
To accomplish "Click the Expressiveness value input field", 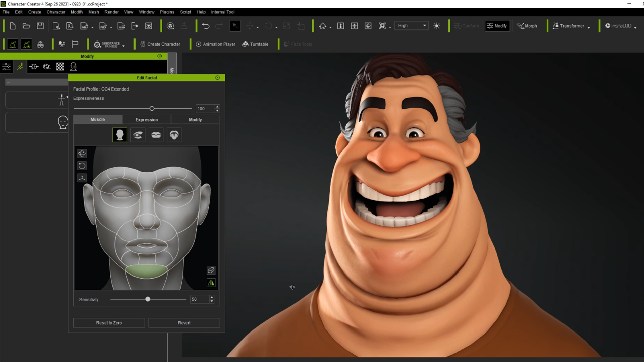I will pos(205,109).
